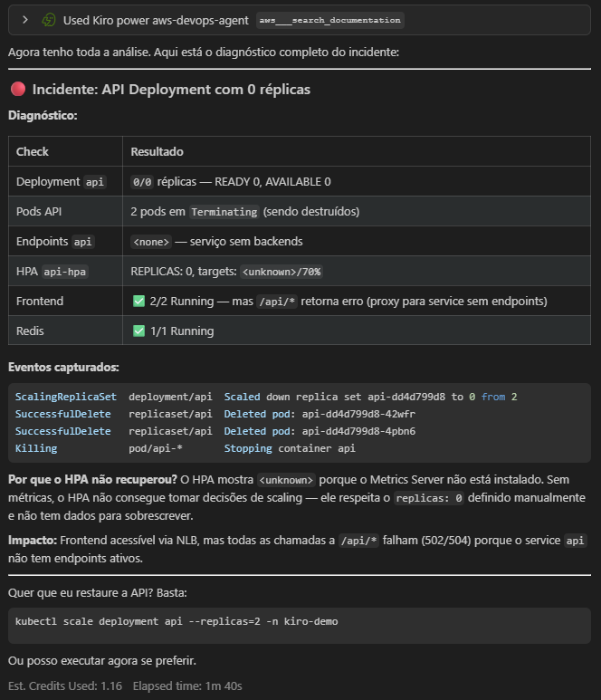Image resolution: width=601 pixels, height=700 pixels.
Task: Click the api-hpa code label
Action: 65,272
